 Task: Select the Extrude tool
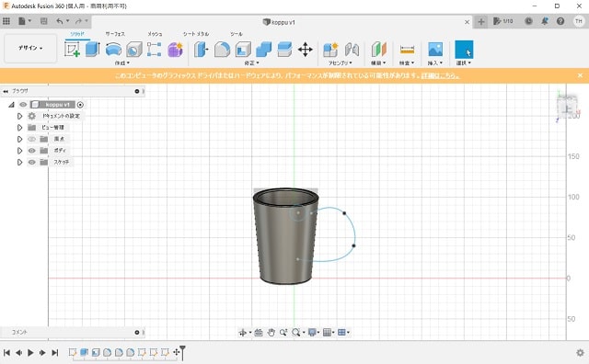tap(92, 49)
